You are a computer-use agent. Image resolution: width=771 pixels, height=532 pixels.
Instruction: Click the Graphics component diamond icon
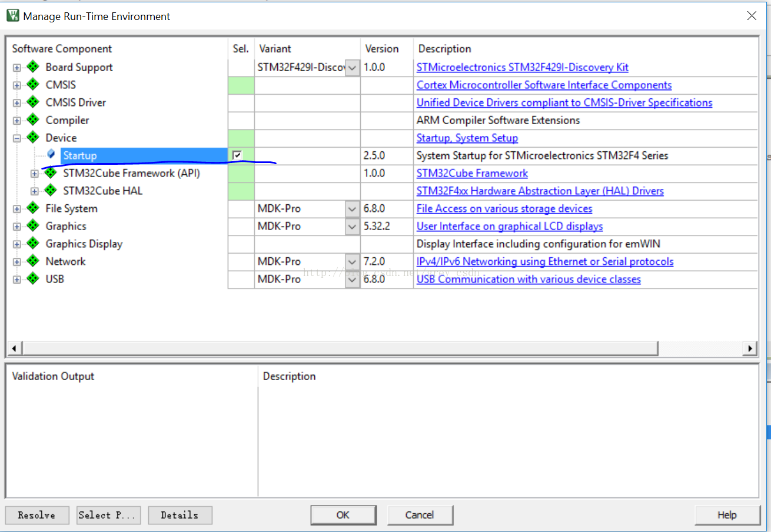[x=33, y=226]
